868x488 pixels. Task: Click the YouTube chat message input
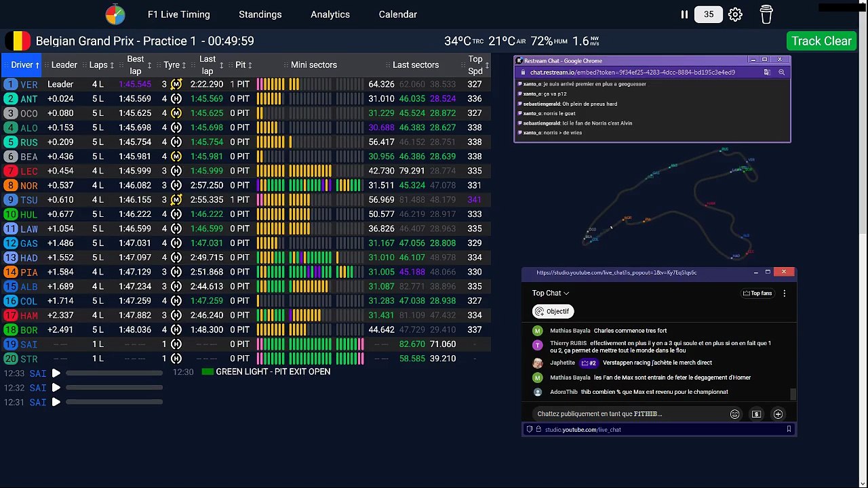627,414
